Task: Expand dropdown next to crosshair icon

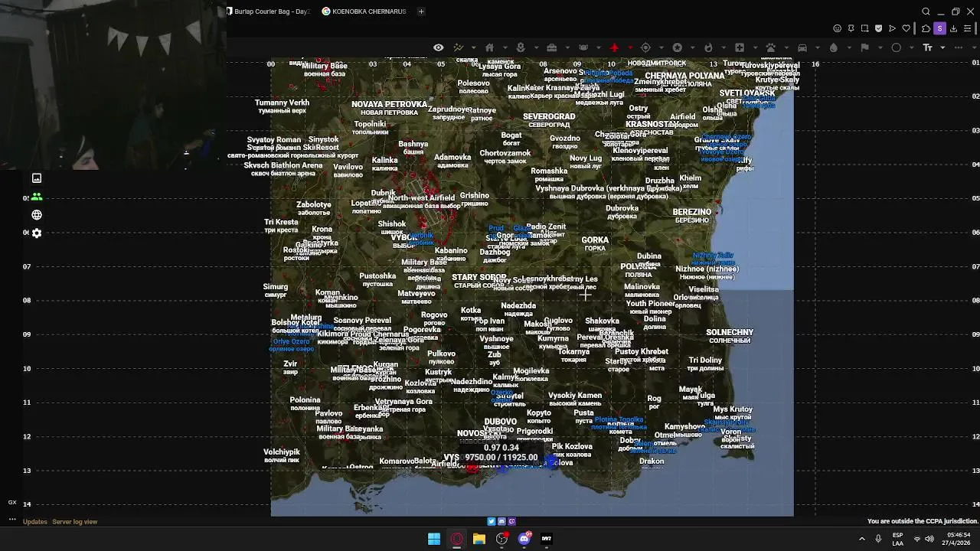Action: tap(661, 47)
